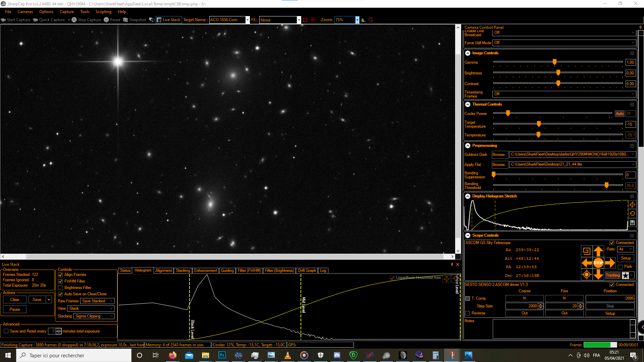Save the histogram stretch with the disk icon
The width and height of the screenshot is (644, 362).
(632, 223)
